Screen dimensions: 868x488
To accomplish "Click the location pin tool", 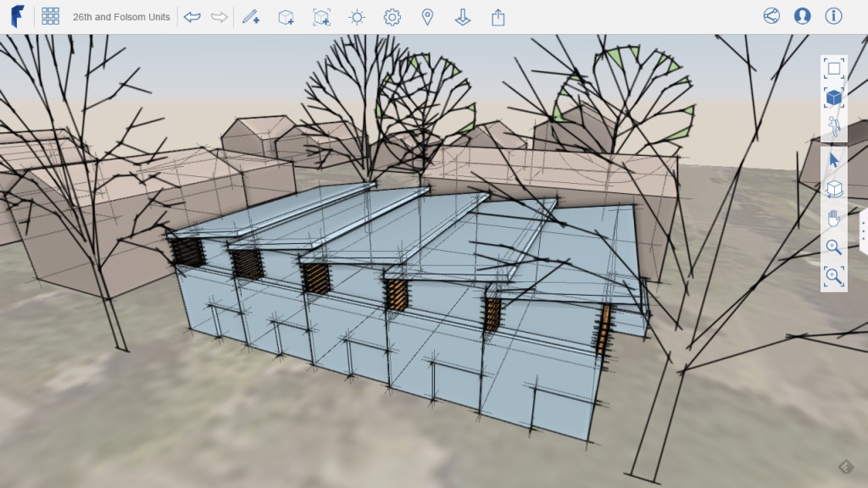I will coord(427,16).
